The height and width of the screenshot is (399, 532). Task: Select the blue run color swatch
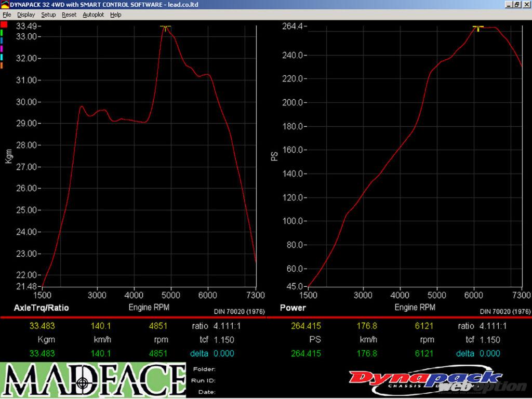point(2,40)
